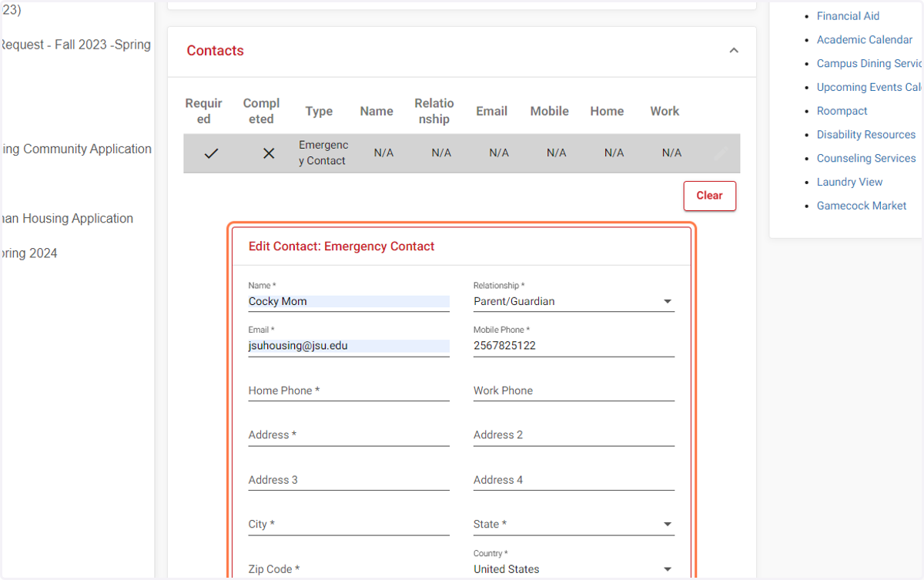Click the Address 4 input field

pyautogui.click(x=574, y=480)
